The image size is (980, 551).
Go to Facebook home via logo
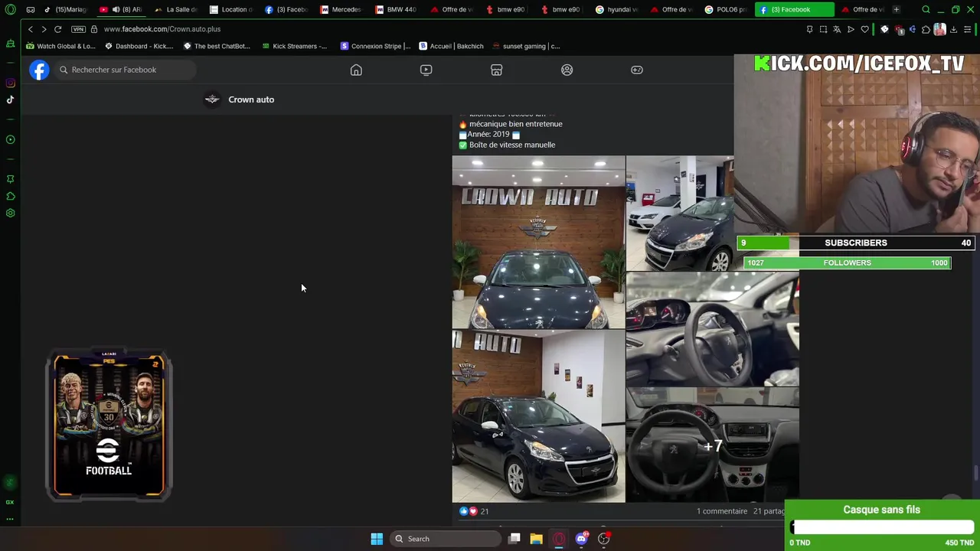pos(39,70)
